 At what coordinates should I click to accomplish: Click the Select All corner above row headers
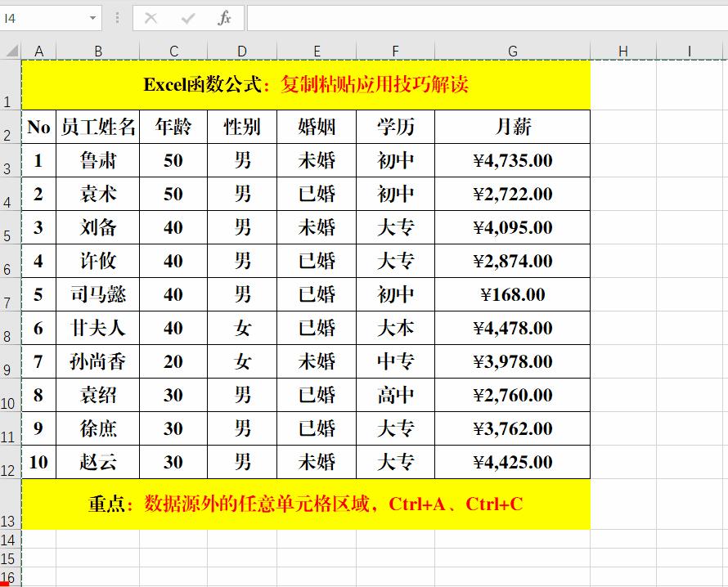point(11,50)
